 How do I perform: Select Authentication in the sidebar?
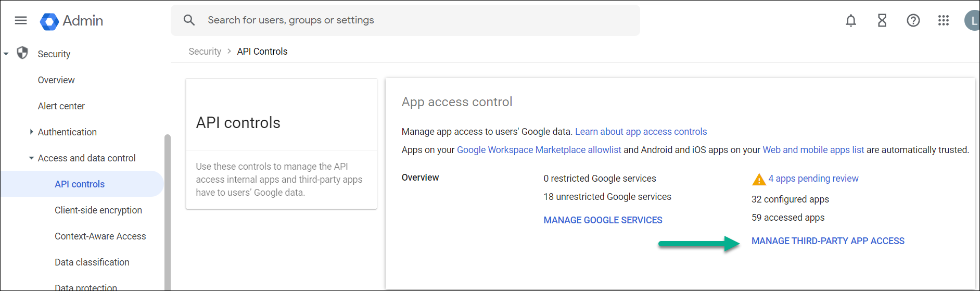tap(67, 132)
